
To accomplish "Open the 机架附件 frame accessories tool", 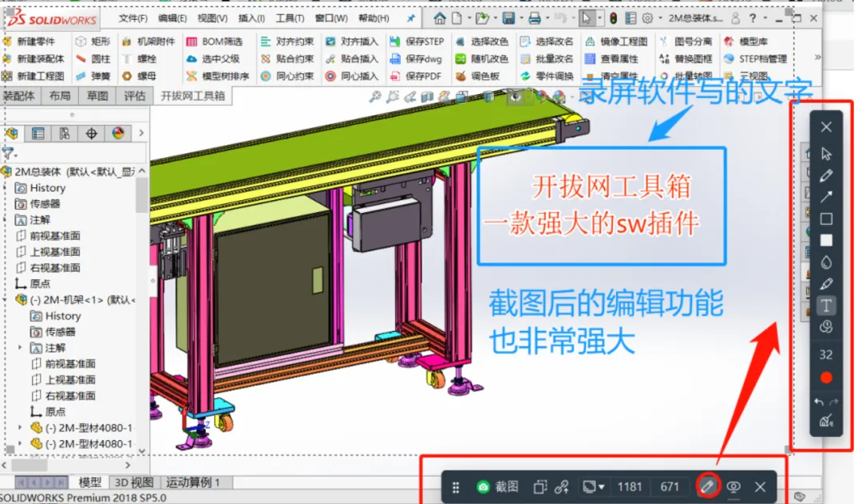I will (x=148, y=41).
